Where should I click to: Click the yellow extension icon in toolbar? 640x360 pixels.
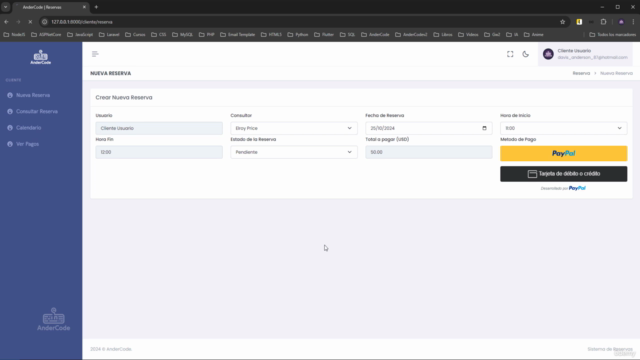[579, 22]
